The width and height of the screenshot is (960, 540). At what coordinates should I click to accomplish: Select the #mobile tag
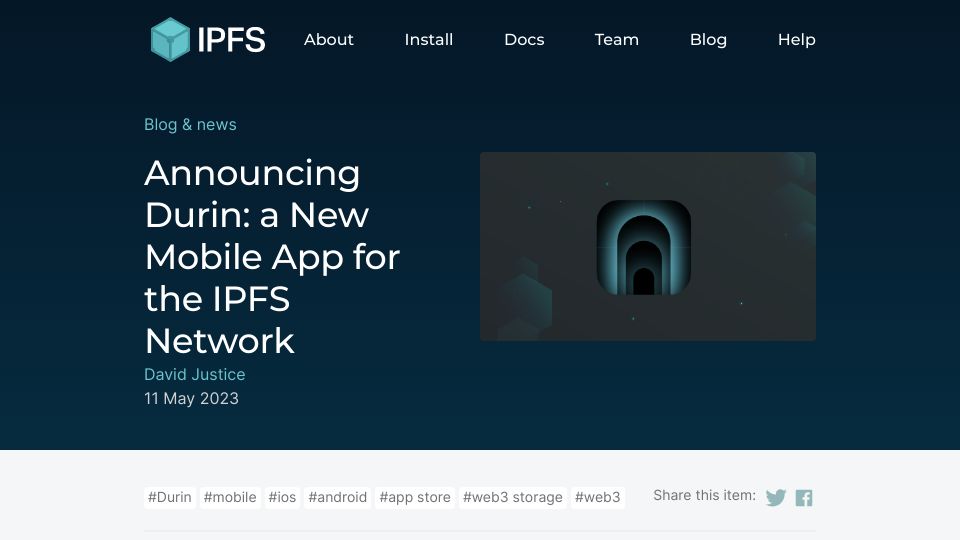(230, 497)
